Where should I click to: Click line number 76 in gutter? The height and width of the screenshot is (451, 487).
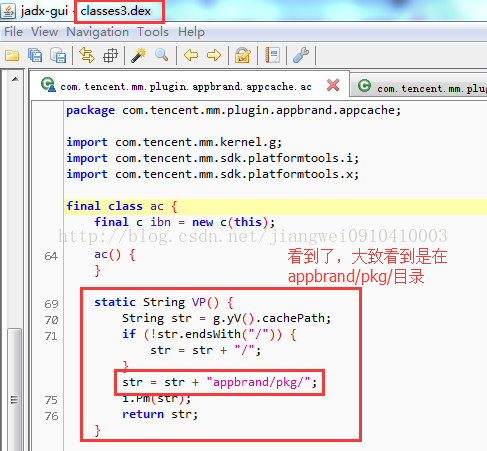point(51,416)
